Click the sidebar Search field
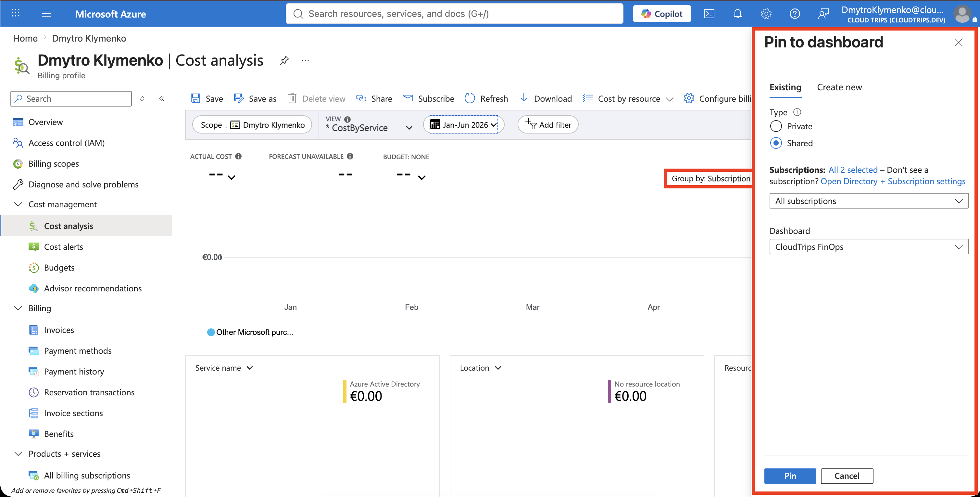This screenshot has height=497, width=980. point(71,98)
